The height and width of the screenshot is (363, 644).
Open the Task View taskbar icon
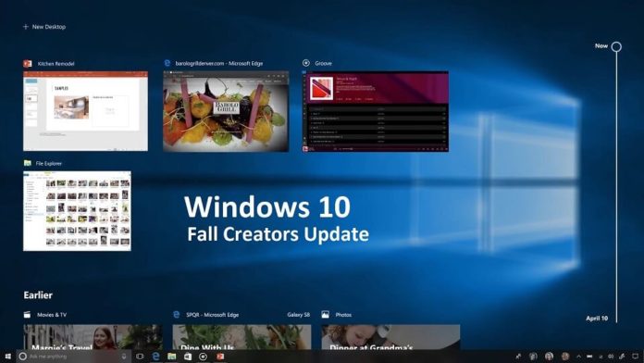tap(140, 357)
